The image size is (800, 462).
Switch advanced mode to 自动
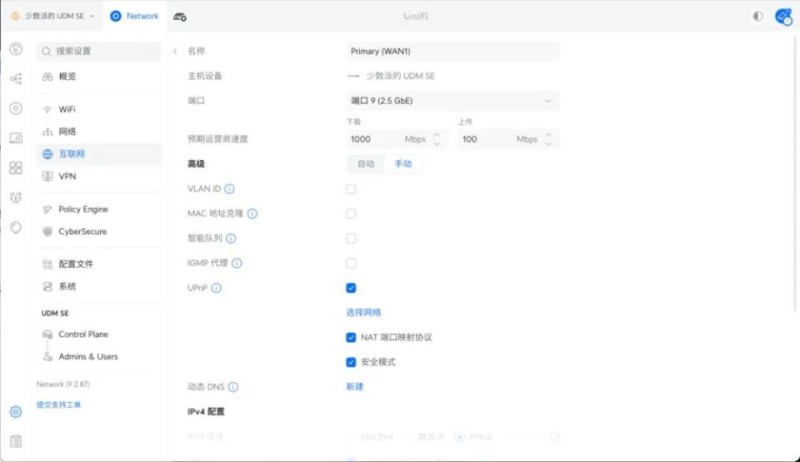pyautogui.click(x=366, y=164)
